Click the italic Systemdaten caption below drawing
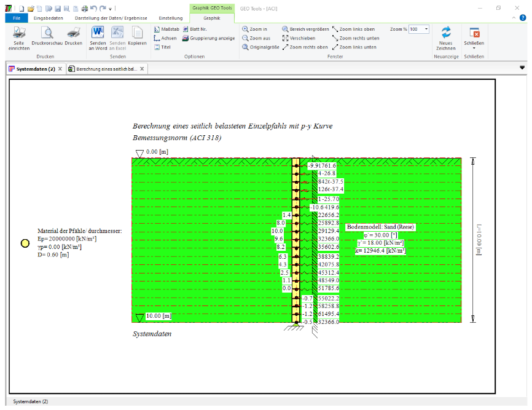Screen dimensions: 532x410 tap(152, 334)
